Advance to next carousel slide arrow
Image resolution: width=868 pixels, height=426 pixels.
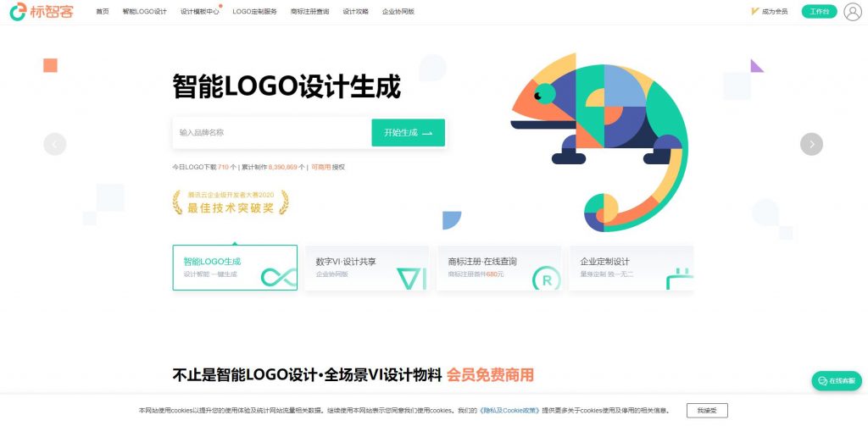click(811, 144)
